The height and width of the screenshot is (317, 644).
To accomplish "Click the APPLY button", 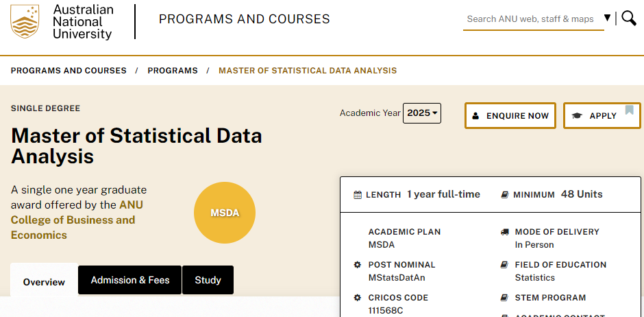I will point(602,115).
